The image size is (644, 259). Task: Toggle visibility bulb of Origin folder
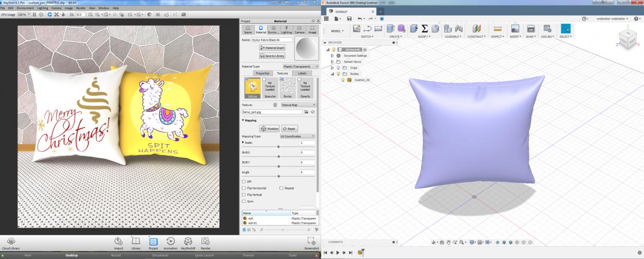338,67
